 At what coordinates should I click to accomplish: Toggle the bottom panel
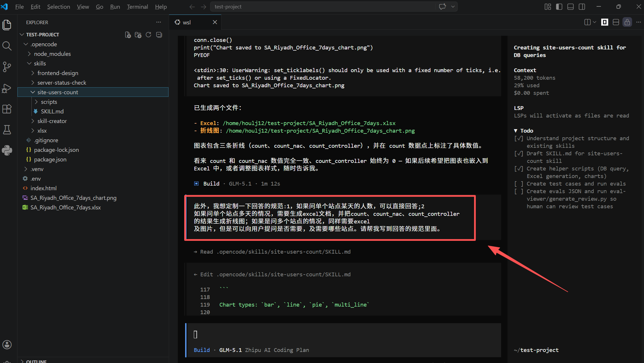(x=570, y=7)
